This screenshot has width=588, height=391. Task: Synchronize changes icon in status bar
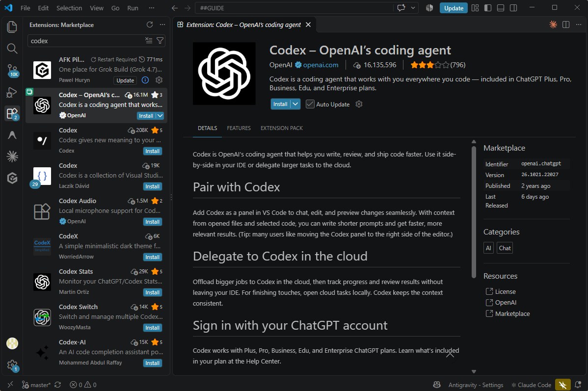tap(58, 385)
